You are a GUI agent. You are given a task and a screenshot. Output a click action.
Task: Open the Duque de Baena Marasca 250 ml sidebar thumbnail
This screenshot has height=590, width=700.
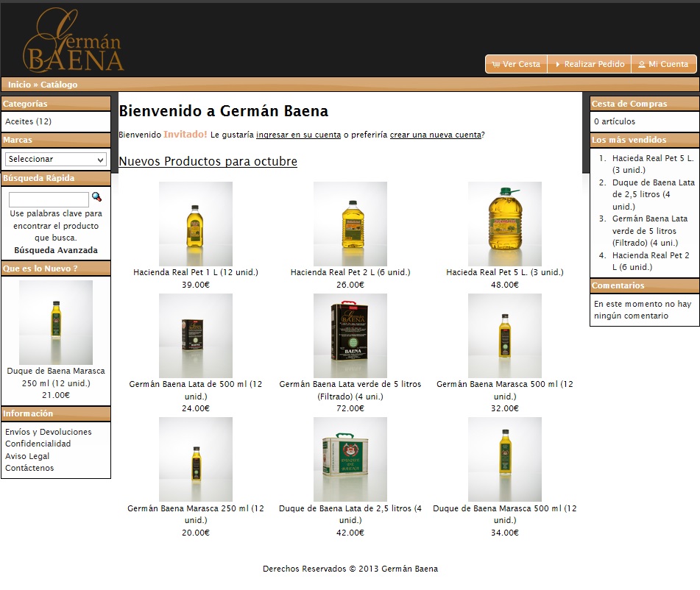click(x=56, y=323)
